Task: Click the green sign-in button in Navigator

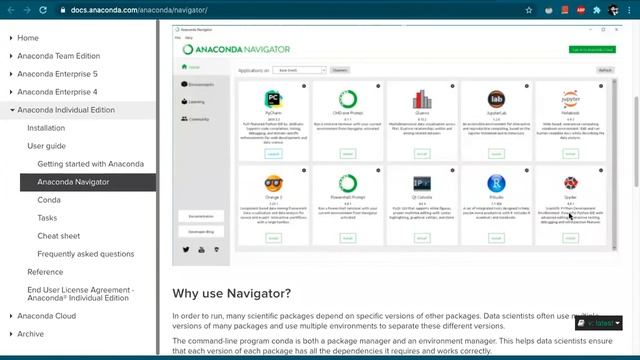Action: coord(592,49)
